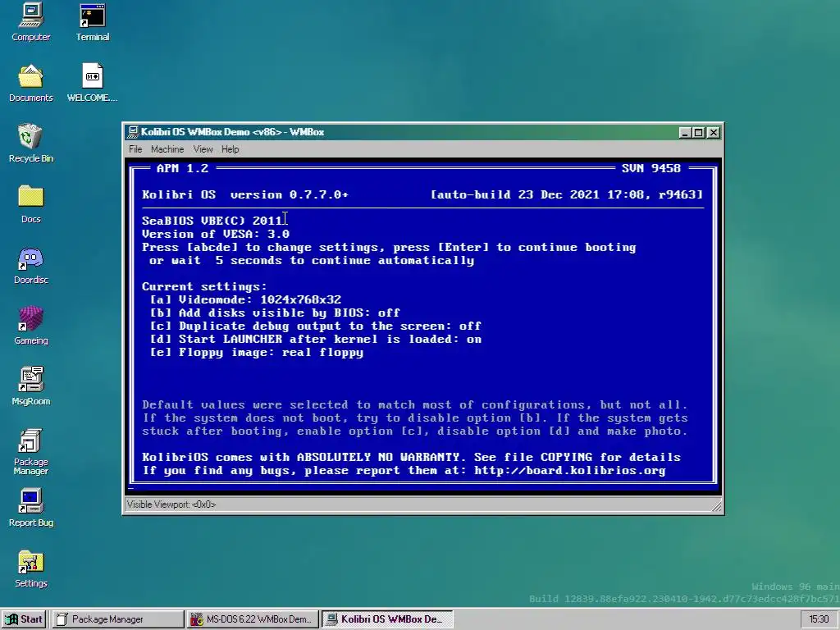Viewport: 840px width, 630px height.
Task: Open the Documents folder icon
Action: click(30, 83)
